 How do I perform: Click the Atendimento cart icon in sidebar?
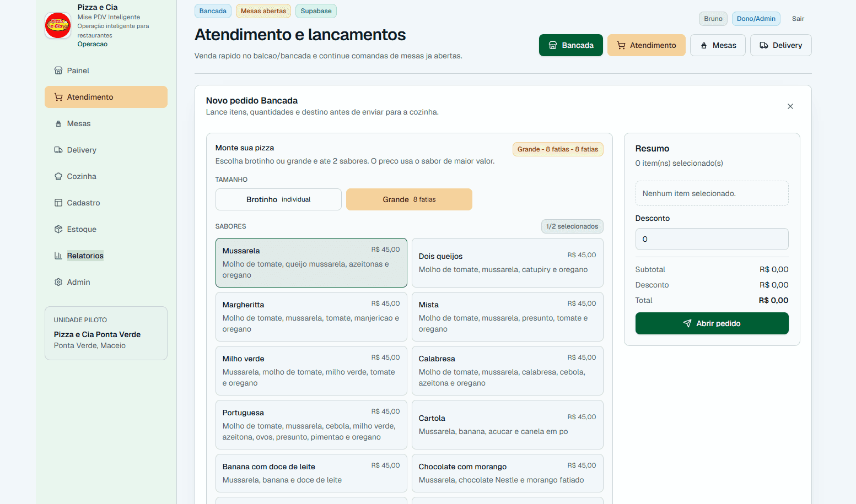click(x=58, y=97)
